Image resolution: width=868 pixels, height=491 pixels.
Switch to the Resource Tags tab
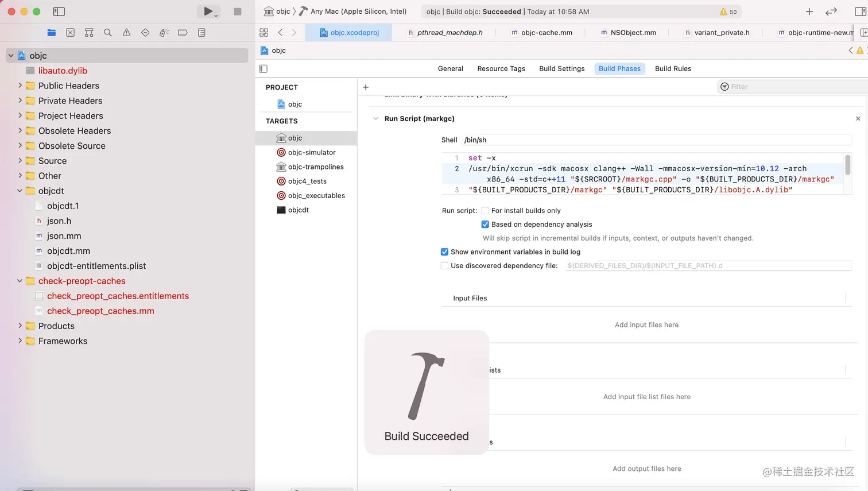[501, 69]
